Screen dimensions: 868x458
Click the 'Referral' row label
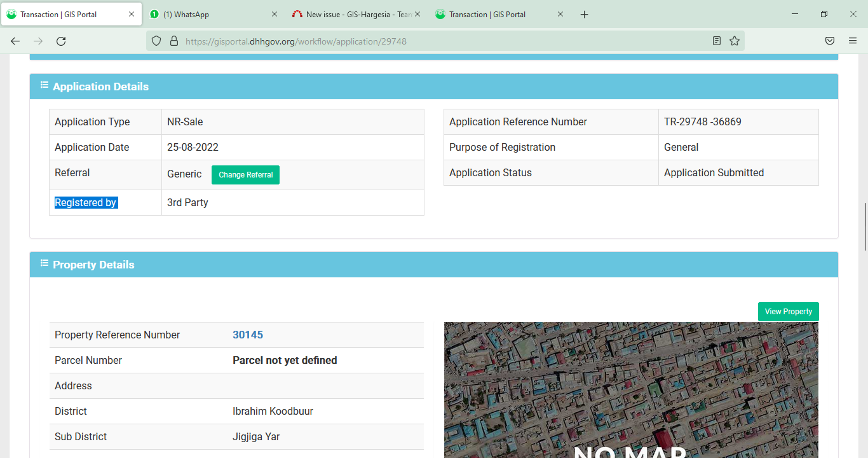click(72, 172)
